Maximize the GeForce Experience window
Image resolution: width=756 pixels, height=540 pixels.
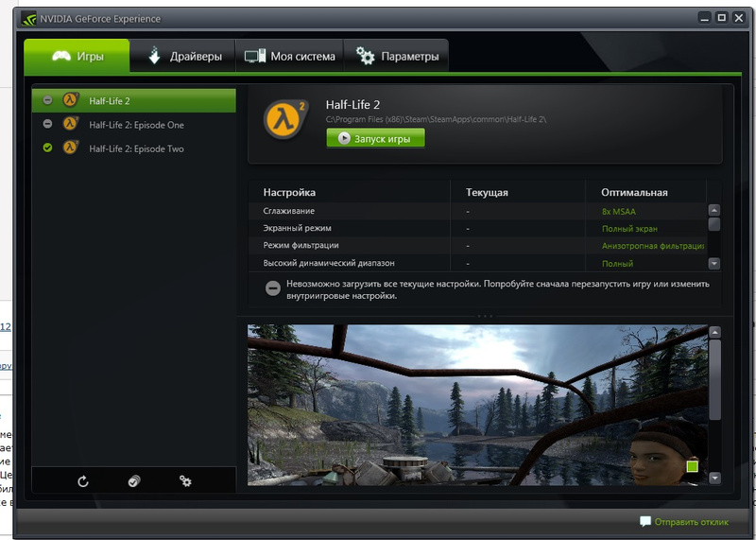pos(722,18)
